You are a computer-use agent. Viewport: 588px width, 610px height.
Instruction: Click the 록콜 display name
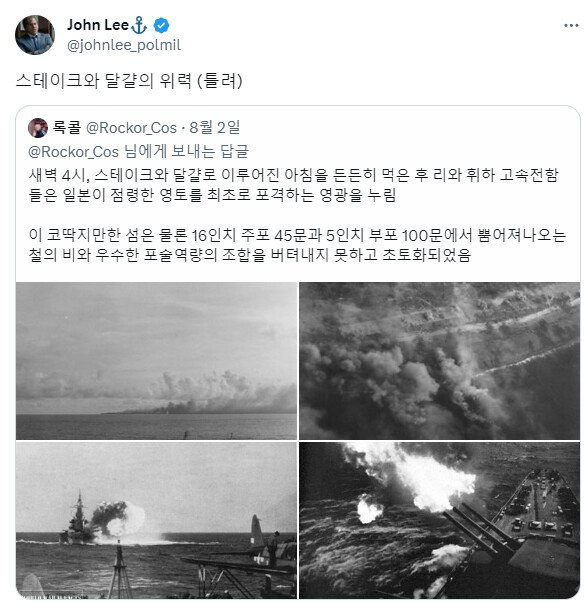(66, 128)
